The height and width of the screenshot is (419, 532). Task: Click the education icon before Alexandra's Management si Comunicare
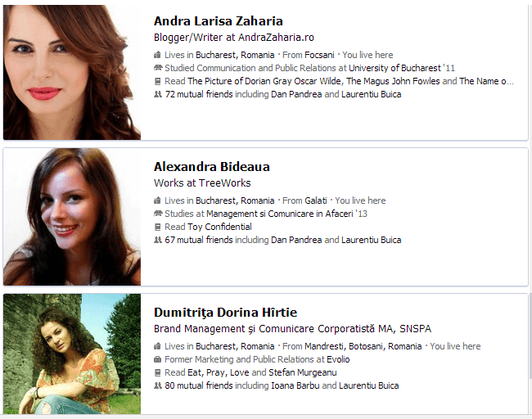coord(158,214)
